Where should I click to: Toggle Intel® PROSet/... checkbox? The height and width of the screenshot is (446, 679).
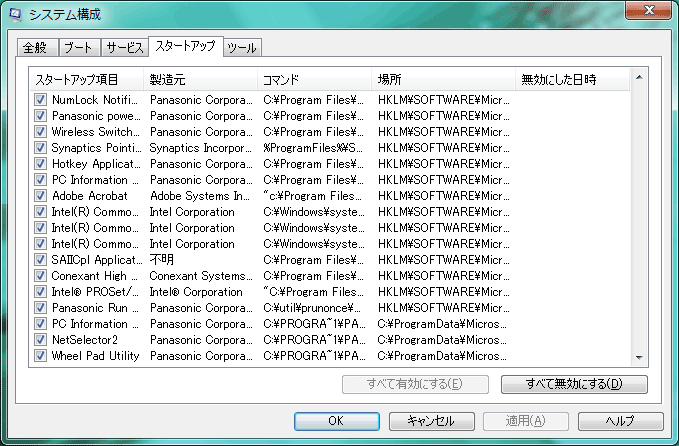[x=40, y=292]
